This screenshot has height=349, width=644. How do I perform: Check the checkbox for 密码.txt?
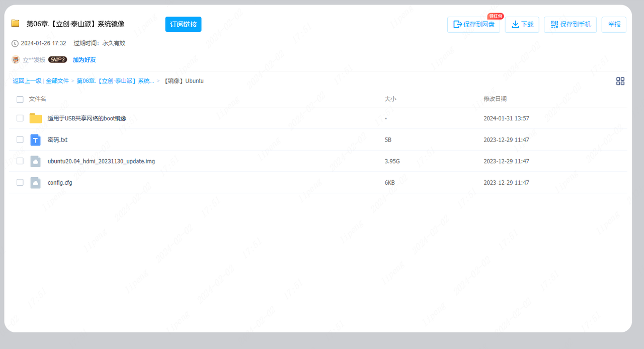[x=20, y=139]
